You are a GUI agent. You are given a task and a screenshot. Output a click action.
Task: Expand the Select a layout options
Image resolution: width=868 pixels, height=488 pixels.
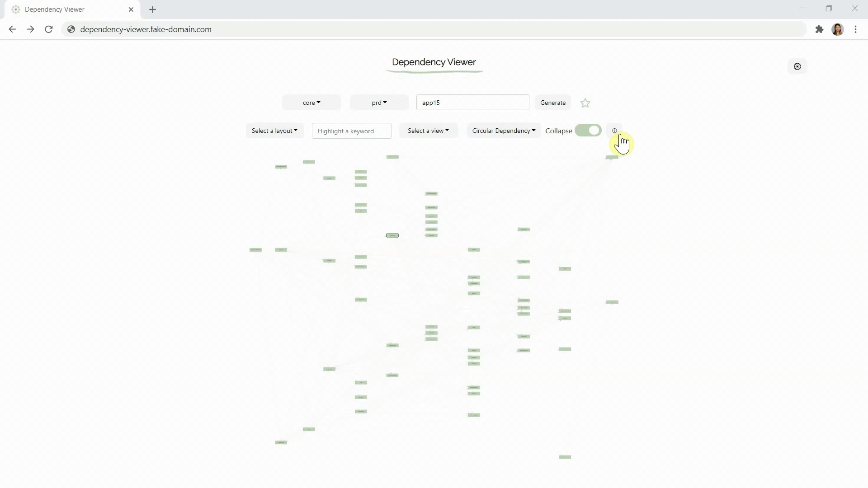274,131
